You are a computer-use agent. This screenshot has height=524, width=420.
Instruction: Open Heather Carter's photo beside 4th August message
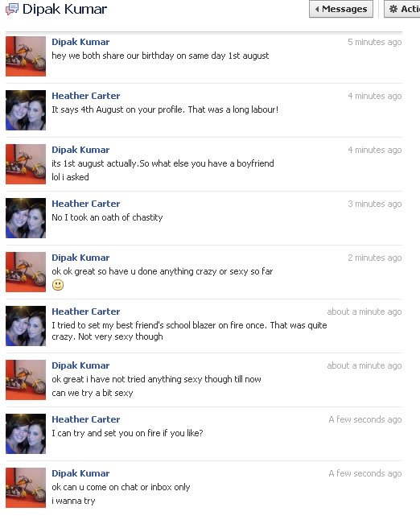[26, 110]
